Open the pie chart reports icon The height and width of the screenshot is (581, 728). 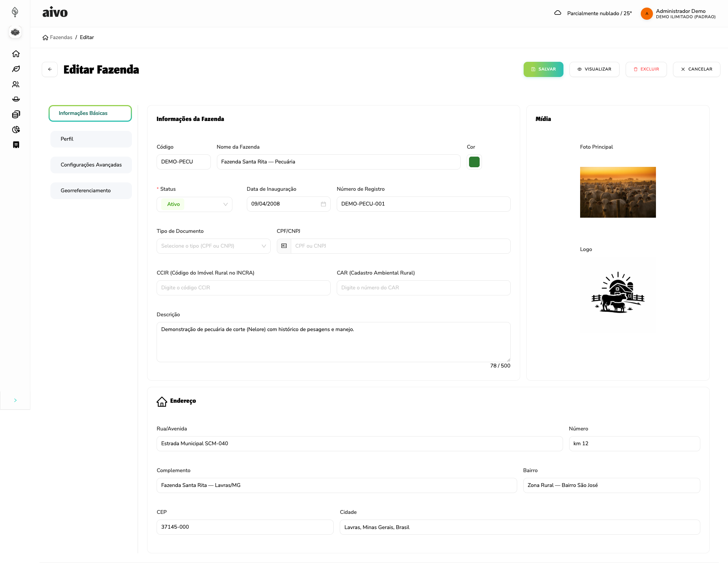(x=16, y=130)
